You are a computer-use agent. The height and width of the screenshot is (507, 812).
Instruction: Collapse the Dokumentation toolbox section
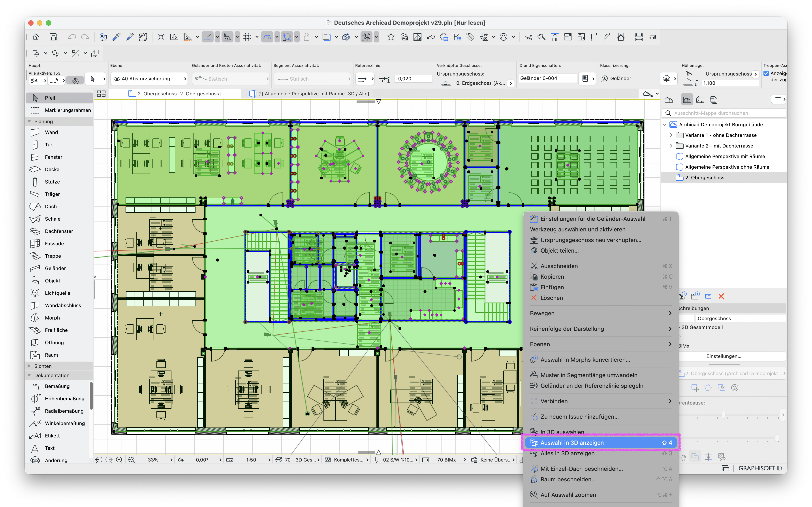point(29,375)
